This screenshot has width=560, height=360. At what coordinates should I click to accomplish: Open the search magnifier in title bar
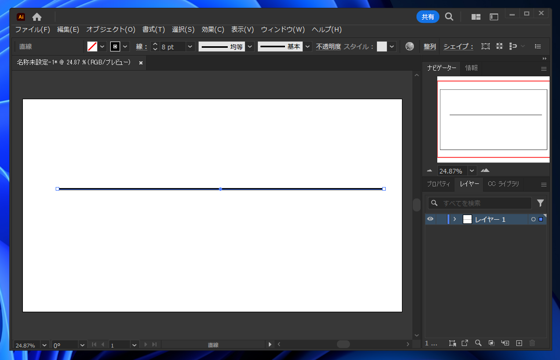click(449, 16)
